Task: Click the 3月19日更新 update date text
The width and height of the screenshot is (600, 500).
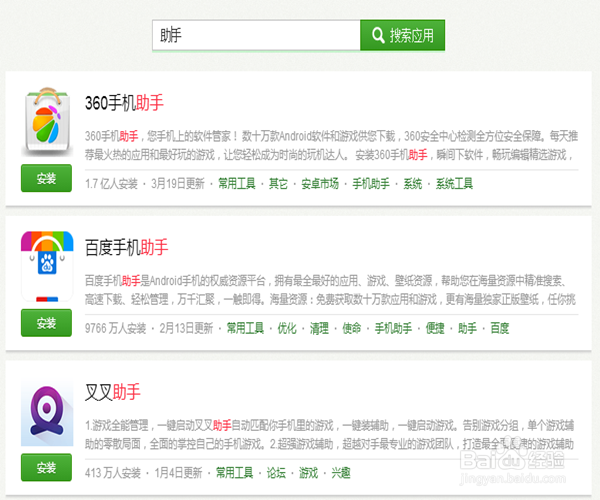Action: pos(178,184)
